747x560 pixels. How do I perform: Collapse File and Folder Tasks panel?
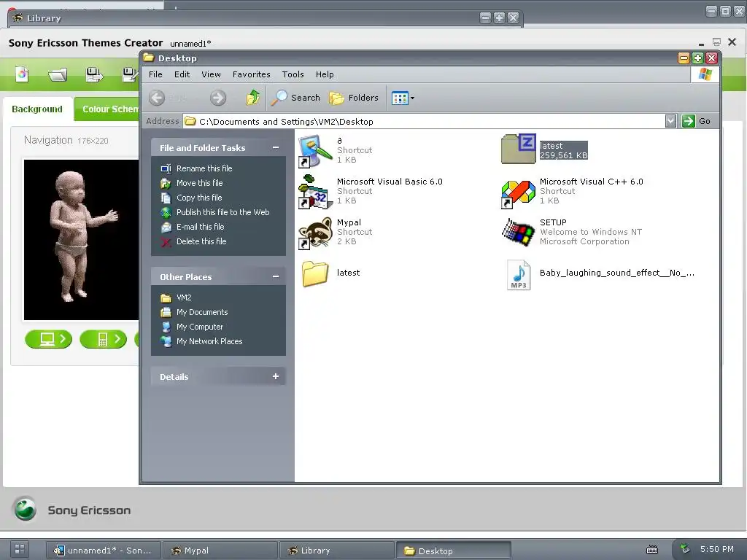275,147
